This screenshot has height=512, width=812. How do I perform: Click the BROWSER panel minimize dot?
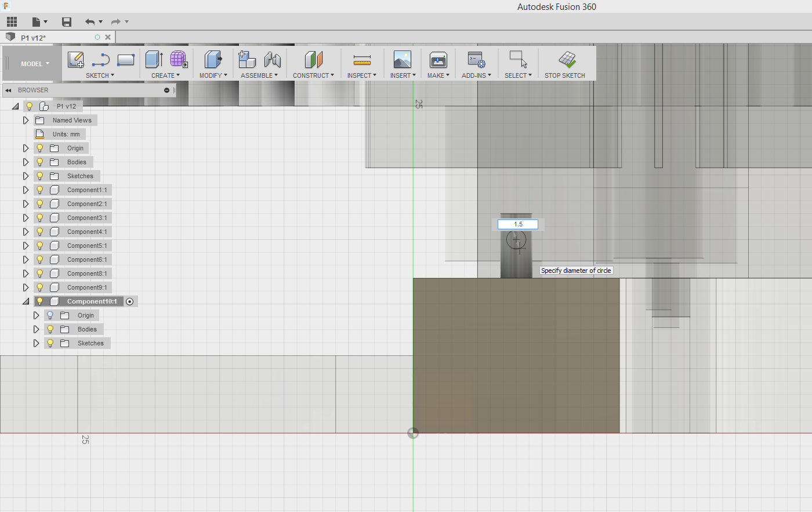[167, 91]
